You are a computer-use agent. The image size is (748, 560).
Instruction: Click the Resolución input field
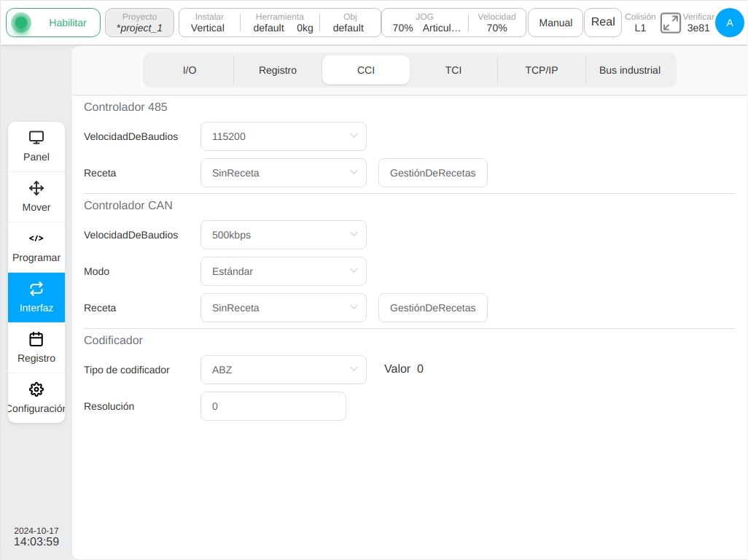273,406
